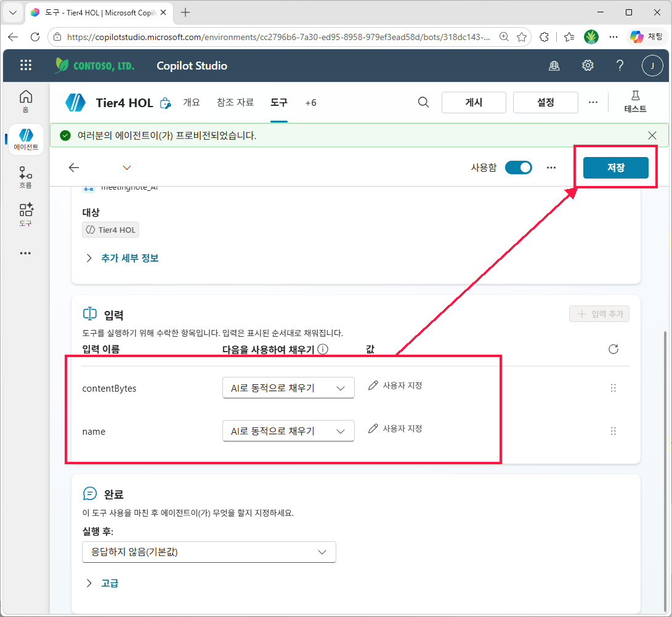The width and height of the screenshot is (672, 617).
Task: Add this page to favorites star
Action: (x=522, y=37)
